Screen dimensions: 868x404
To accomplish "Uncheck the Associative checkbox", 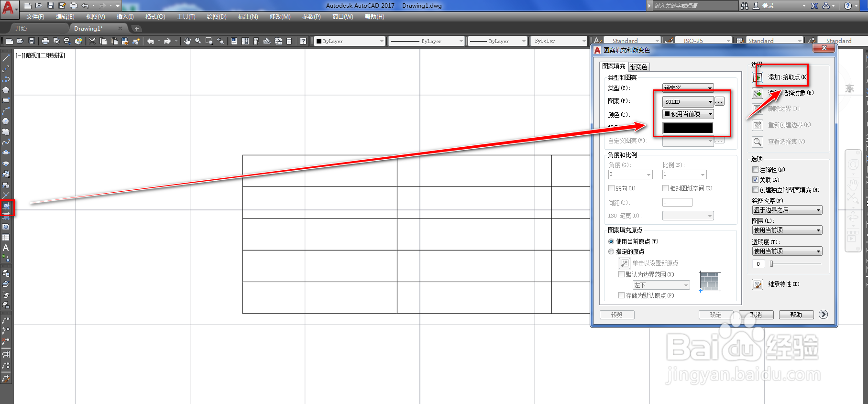I will [x=756, y=180].
